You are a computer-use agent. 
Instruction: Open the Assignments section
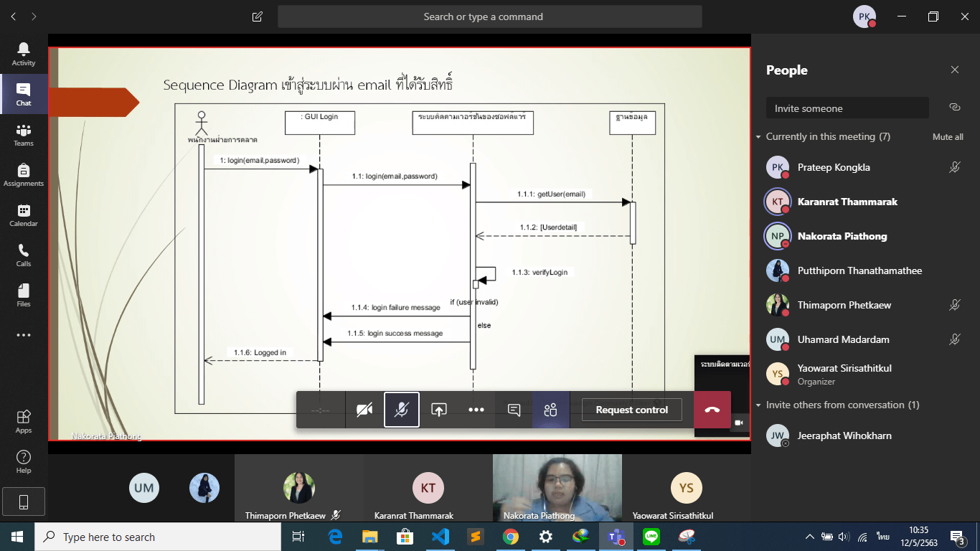24,175
